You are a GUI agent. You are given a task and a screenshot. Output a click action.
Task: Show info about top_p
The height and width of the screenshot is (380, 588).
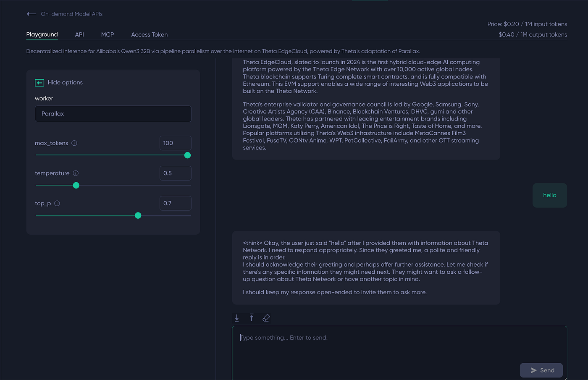click(57, 203)
